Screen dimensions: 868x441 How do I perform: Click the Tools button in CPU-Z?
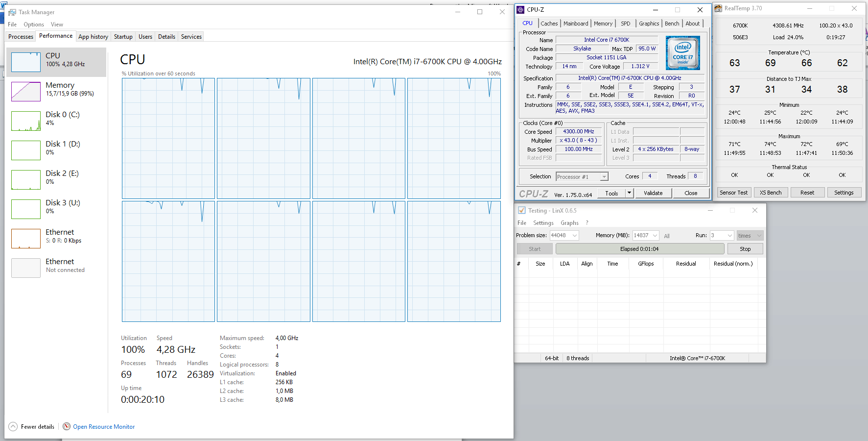[x=611, y=193]
